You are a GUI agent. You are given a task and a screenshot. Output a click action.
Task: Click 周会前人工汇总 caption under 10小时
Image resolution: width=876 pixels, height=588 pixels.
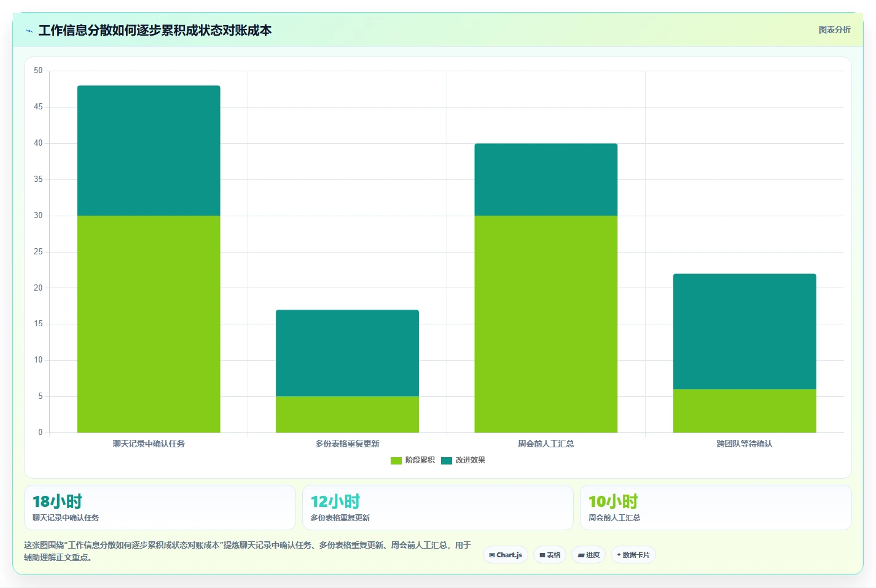pos(614,518)
